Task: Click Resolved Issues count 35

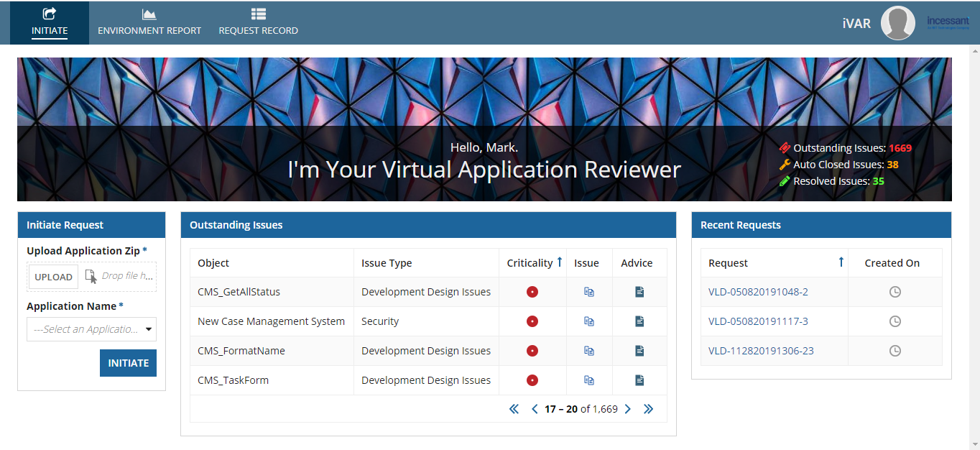Action: (878, 181)
